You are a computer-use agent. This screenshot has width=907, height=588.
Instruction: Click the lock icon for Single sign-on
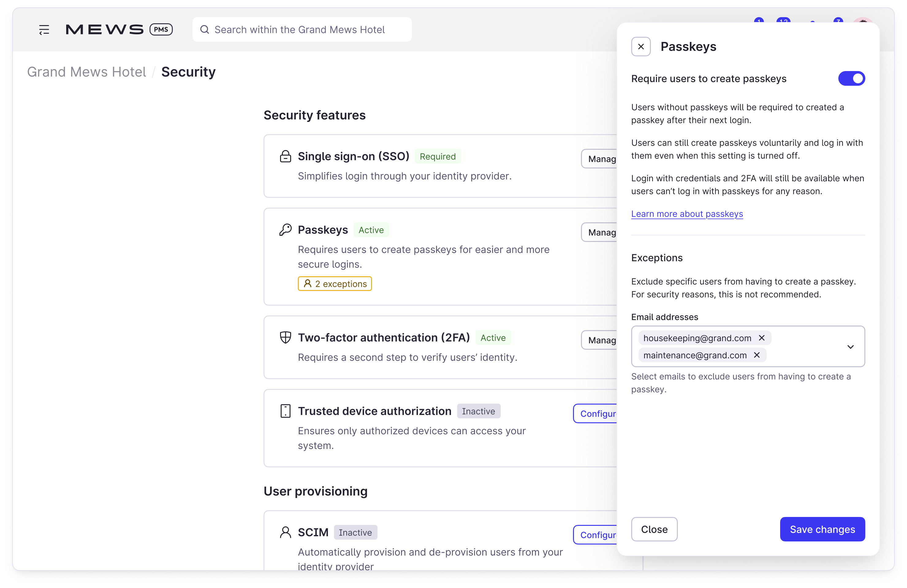pyautogui.click(x=286, y=156)
